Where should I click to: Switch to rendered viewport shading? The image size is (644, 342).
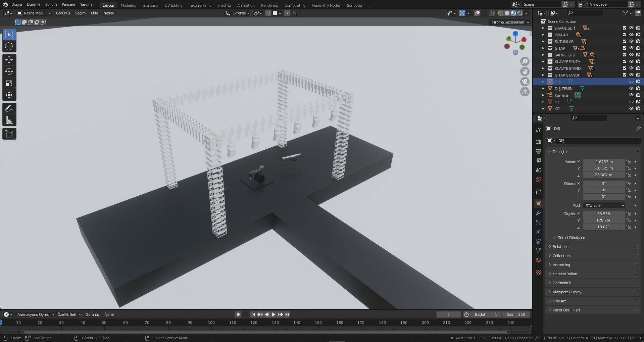coord(520,13)
